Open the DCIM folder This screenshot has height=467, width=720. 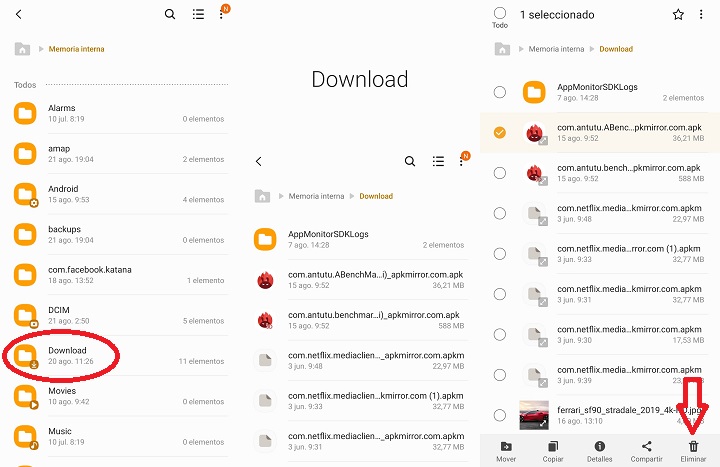[x=119, y=315]
